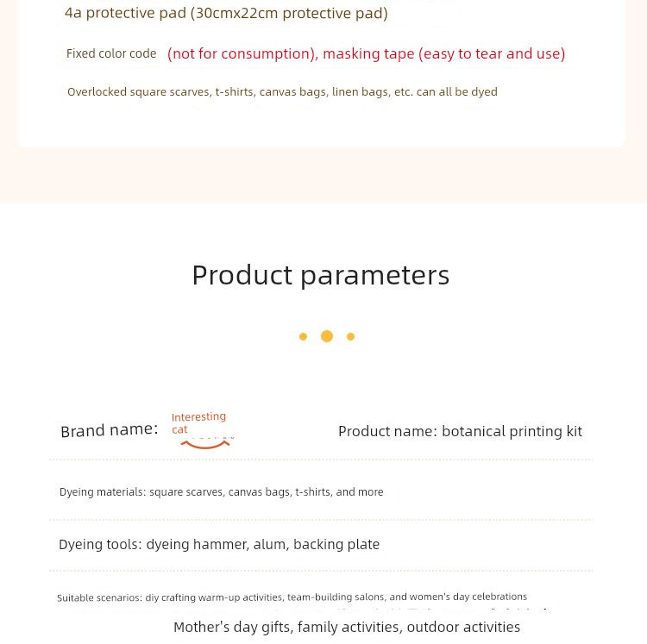Click the 'Product parameters' heading

pyautogui.click(x=321, y=275)
